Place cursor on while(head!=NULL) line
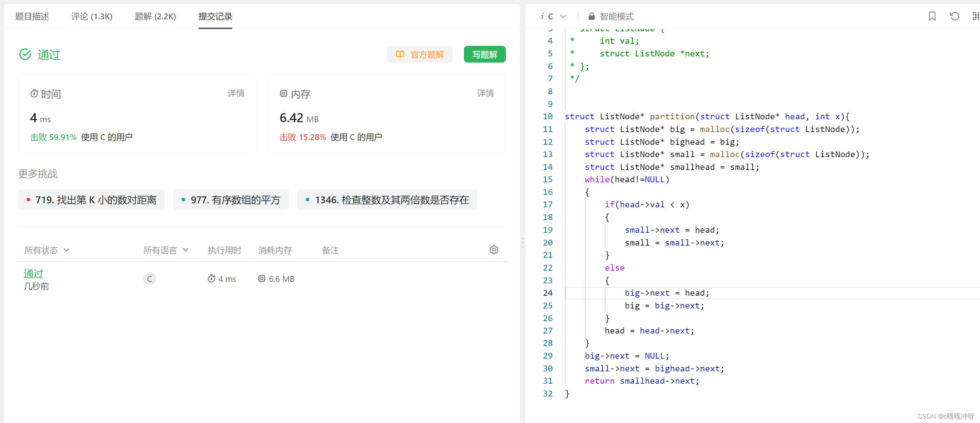 coord(627,180)
